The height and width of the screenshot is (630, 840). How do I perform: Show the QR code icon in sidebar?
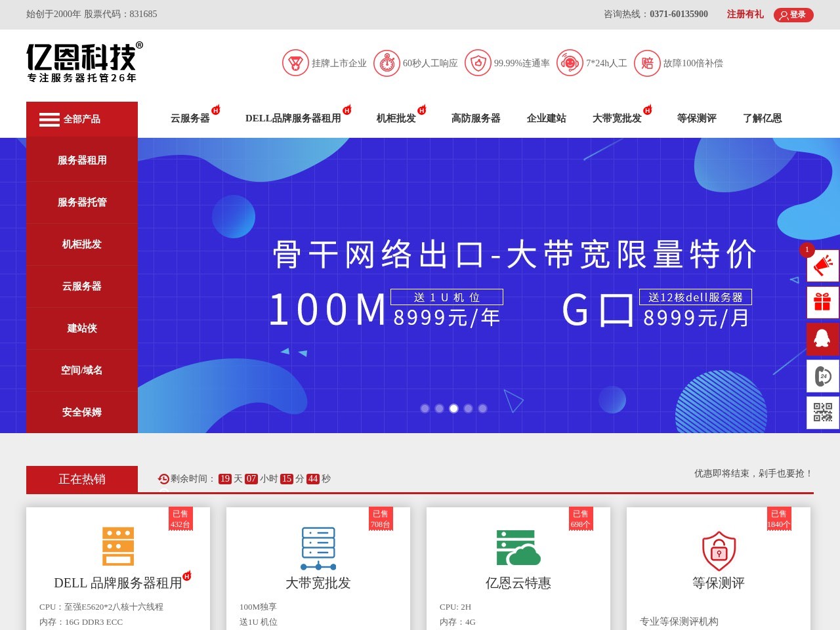[x=823, y=412]
